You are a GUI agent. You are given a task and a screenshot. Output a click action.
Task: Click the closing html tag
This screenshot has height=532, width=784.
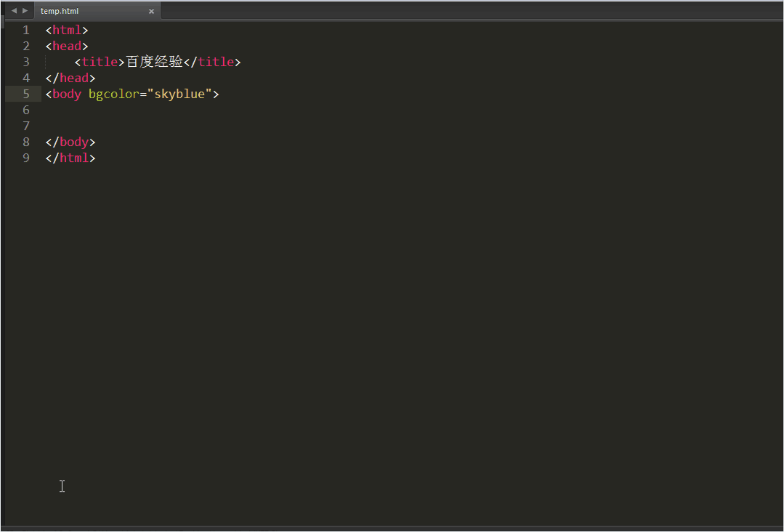click(70, 158)
